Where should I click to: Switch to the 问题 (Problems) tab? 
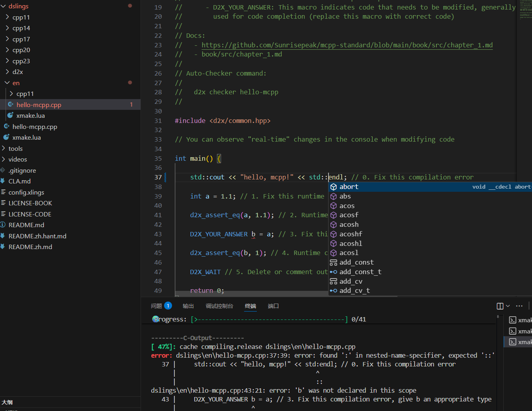(156, 306)
